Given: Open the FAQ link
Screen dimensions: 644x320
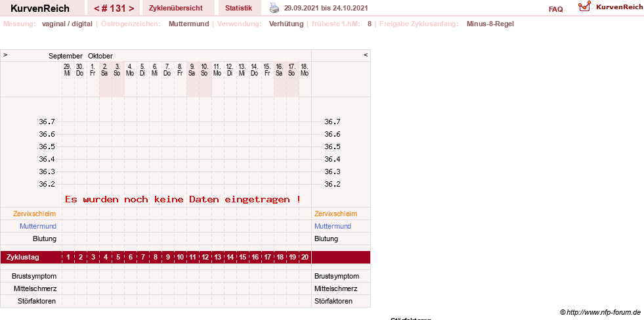Looking at the screenshot, I should pyautogui.click(x=555, y=9).
